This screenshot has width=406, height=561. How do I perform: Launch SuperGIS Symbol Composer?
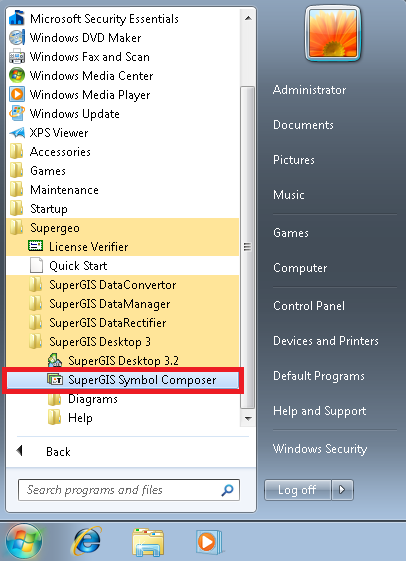coord(123,380)
